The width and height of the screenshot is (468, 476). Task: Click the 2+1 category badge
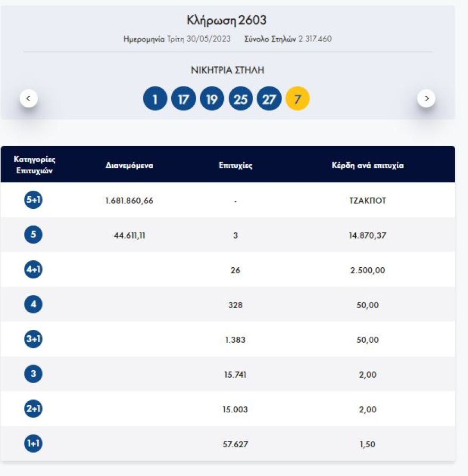[33, 409]
